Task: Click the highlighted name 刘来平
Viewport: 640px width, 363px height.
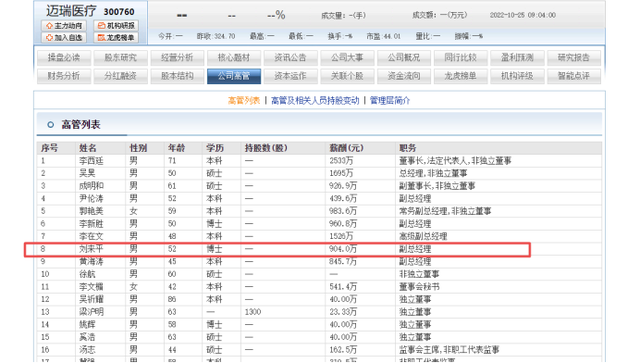Action: click(x=91, y=249)
